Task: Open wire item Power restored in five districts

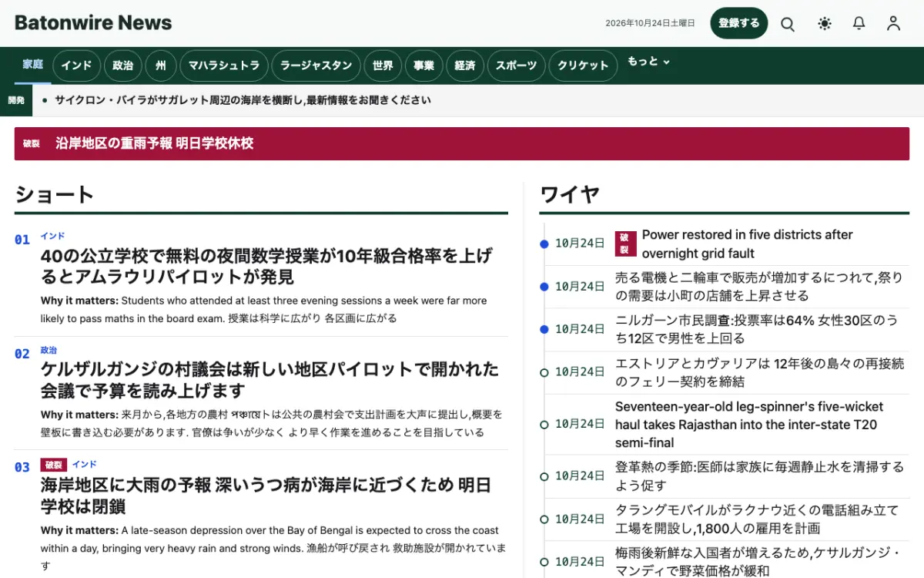Action: tap(747, 244)
